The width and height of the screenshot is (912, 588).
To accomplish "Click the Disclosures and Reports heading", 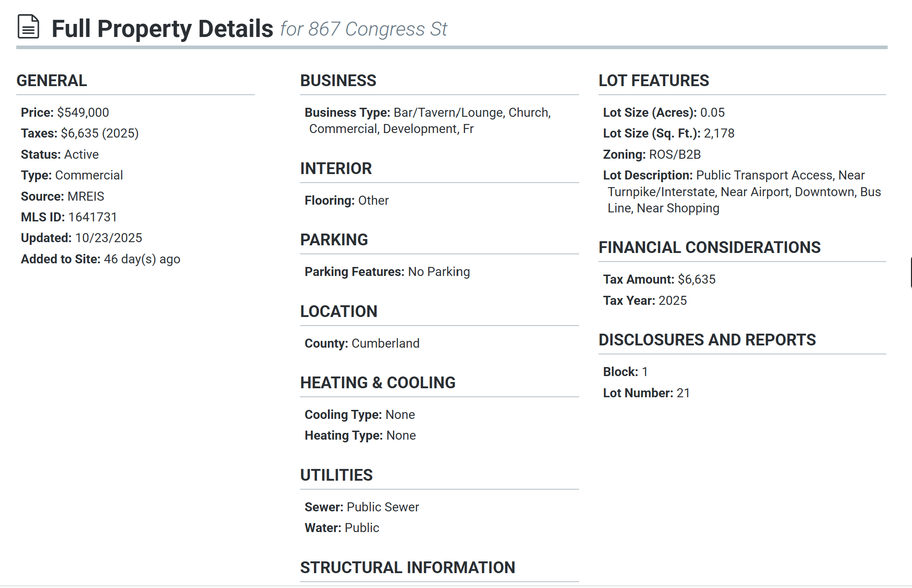I will tap(707, 340).
